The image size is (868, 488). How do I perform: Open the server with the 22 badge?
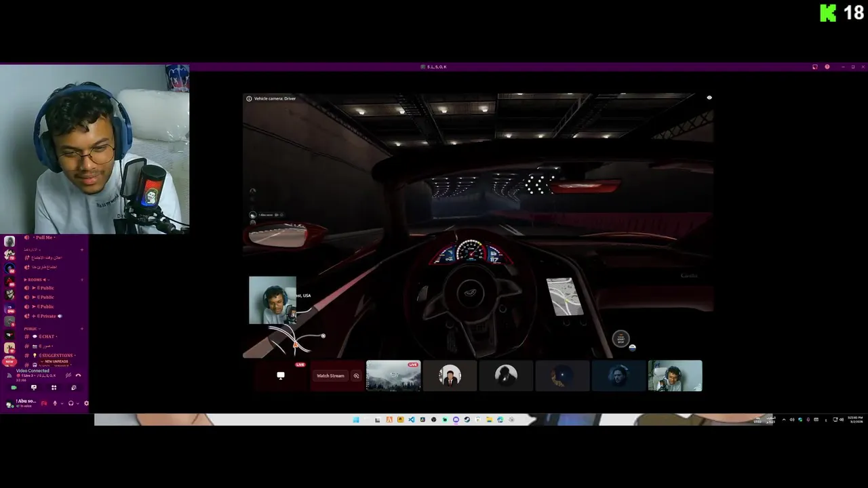(9, 268)
